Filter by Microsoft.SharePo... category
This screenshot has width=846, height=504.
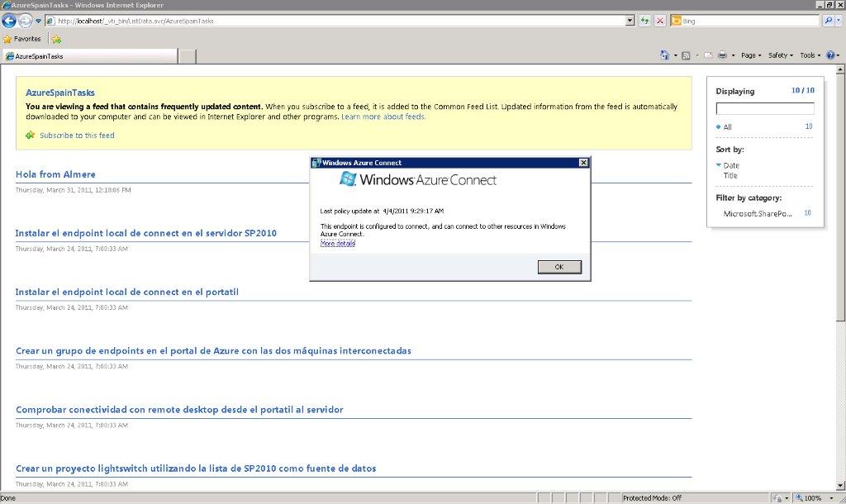[x=758, y=214]
